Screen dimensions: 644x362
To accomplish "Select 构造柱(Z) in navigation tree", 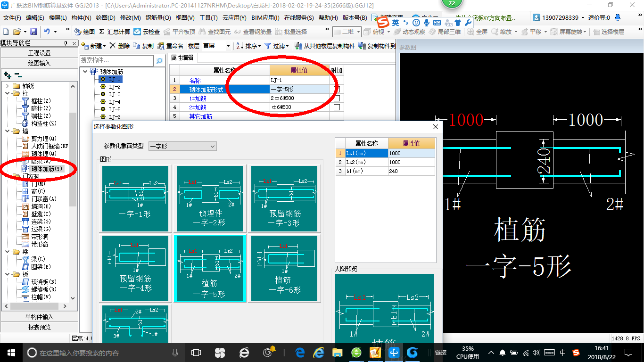I will point(40,123).
